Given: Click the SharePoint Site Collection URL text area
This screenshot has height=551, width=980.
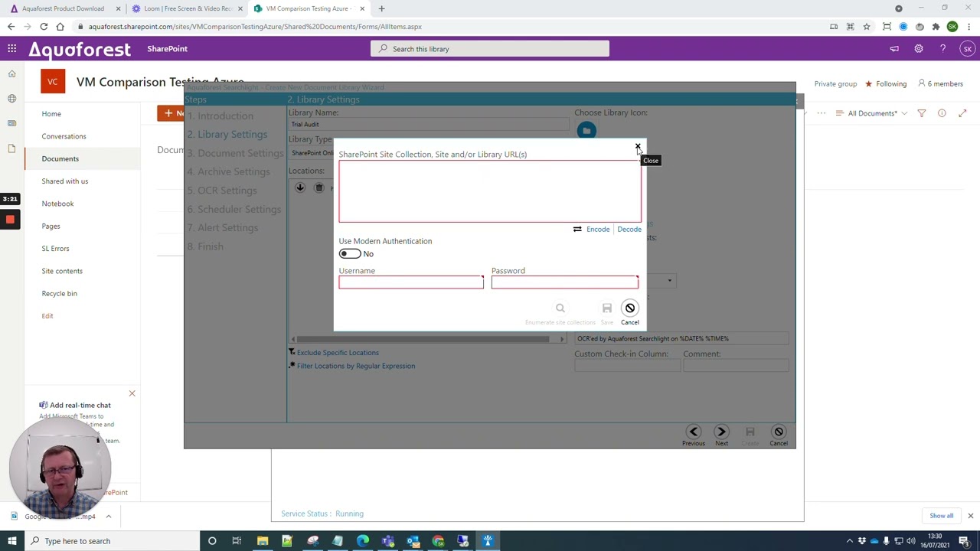Looking at the screenshot, I should click(x=490, y=191).
